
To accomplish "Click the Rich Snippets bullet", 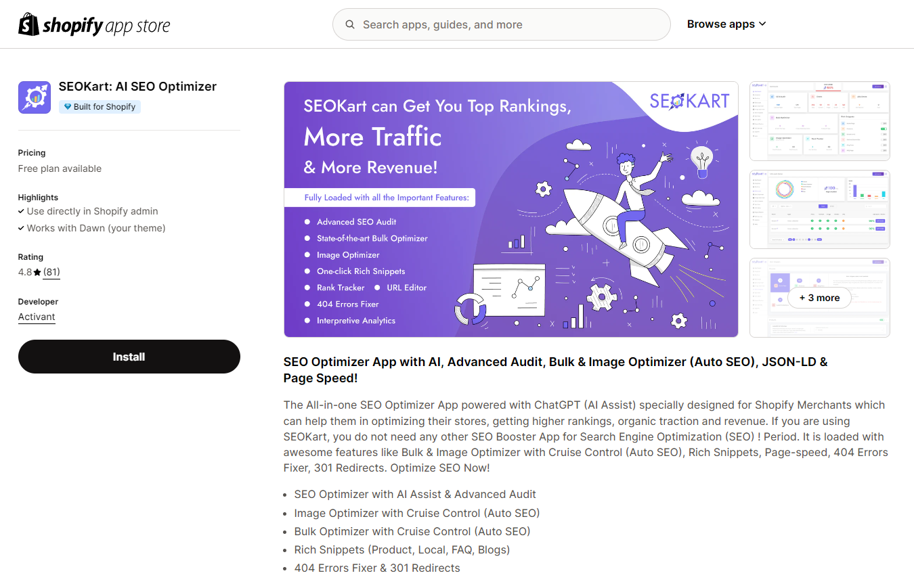I will [402, 549].
